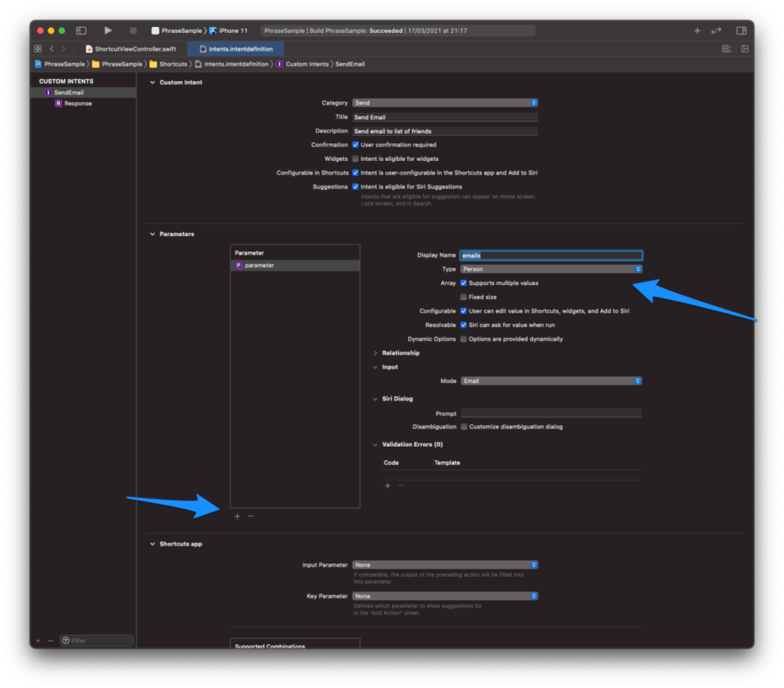Run the PhraseSample build with play button
The height and width of the screenshot is (688, 784).
point(107,31)
